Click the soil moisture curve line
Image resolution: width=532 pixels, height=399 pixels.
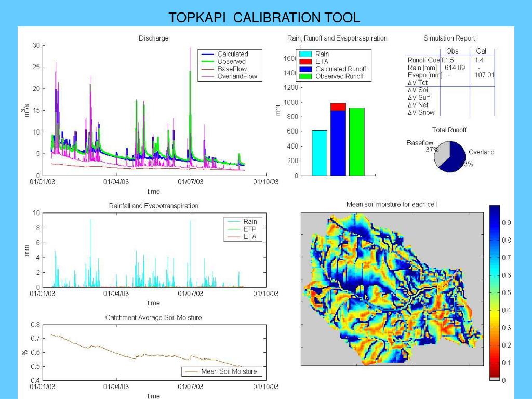(147, 351)
